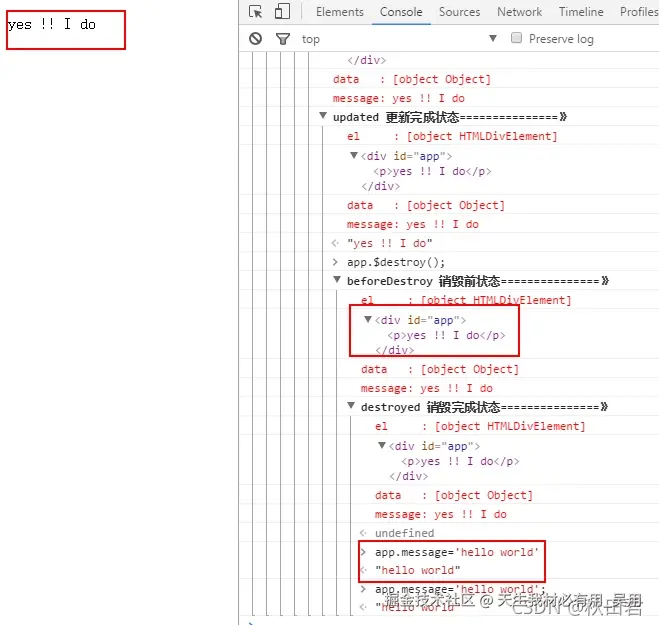Click the el line under updated group

[452, 136]
